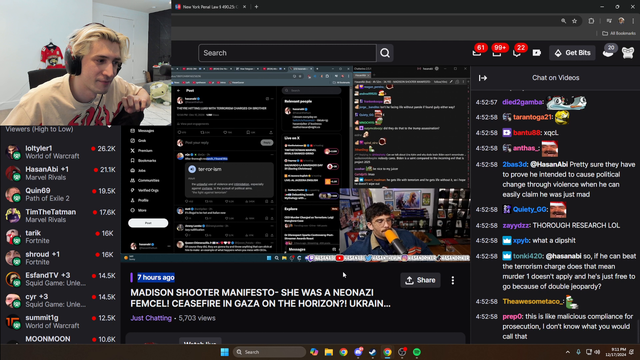Show hidden system tray icons

pos(568,352)
